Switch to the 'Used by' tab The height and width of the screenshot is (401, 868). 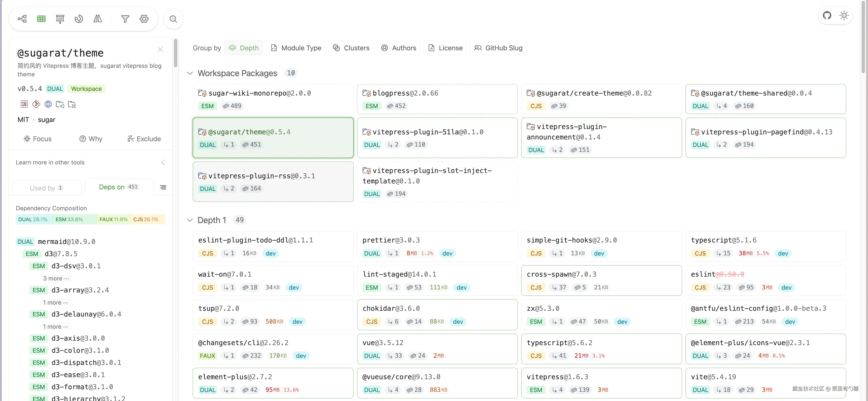point(46,188)
